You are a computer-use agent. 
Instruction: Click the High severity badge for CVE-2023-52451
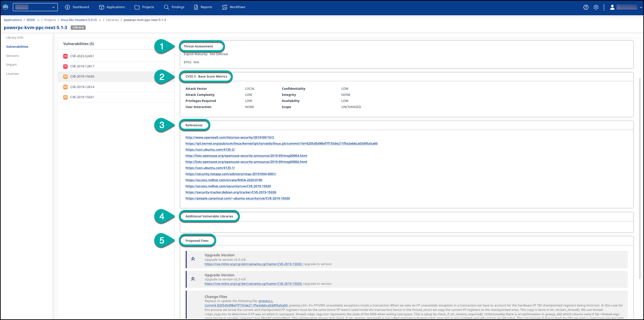[66, 56]
